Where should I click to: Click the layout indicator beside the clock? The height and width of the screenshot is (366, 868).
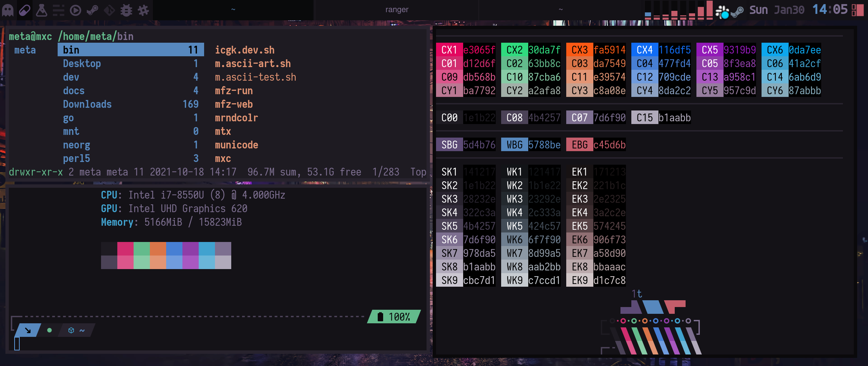pyautogui.click(x=858, y=9)
